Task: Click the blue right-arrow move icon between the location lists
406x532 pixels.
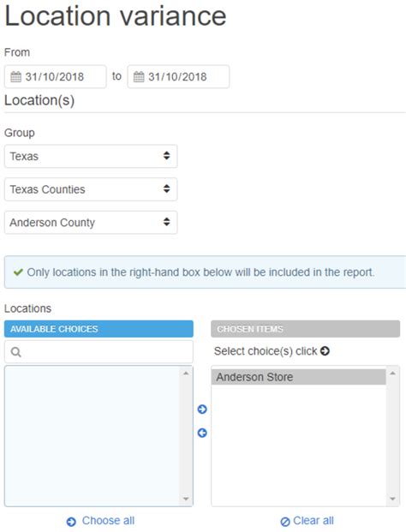Action: (202, 409)
